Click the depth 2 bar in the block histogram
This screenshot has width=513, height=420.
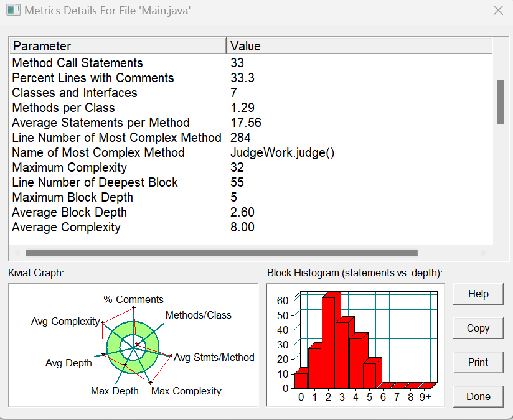329,342
